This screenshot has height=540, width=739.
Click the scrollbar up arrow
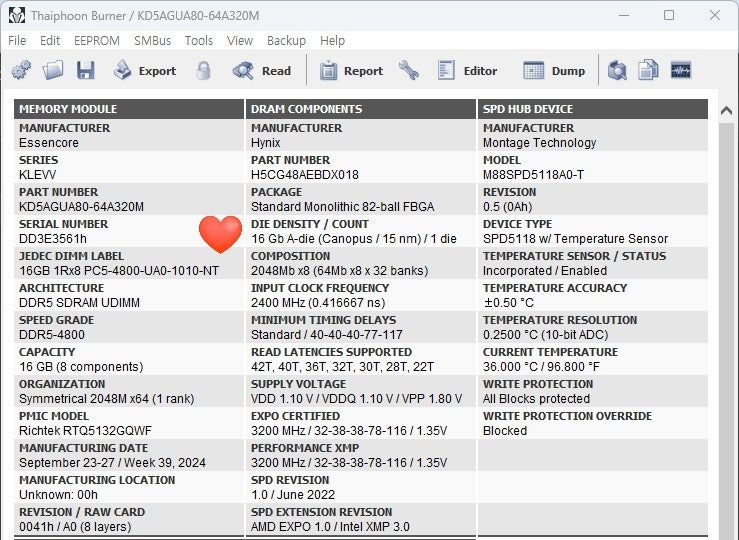pyautogui.click(x=726, y=111)
